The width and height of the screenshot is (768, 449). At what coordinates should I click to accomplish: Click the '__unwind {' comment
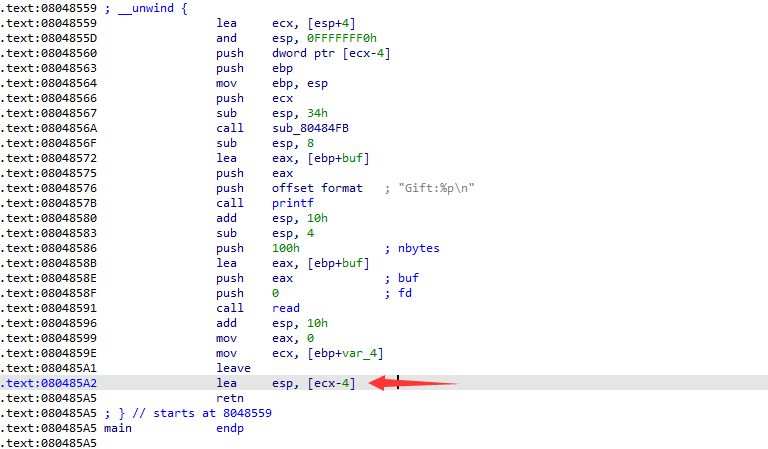click(152, 8)
